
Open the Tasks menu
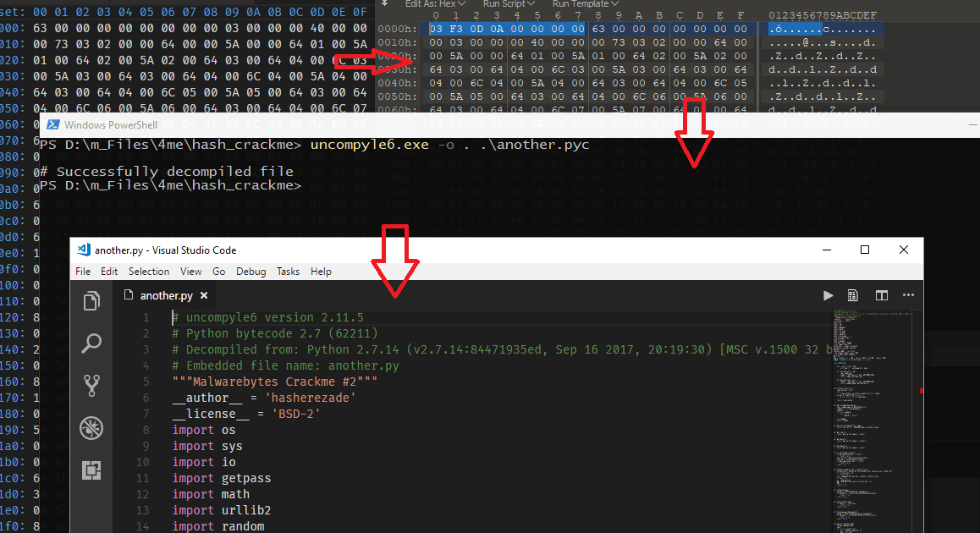tap(288, 272)
